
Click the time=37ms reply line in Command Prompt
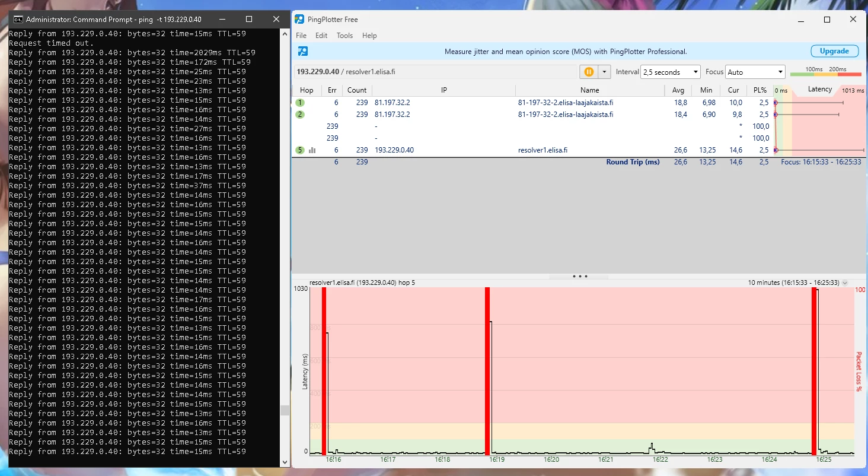(127, 186)
